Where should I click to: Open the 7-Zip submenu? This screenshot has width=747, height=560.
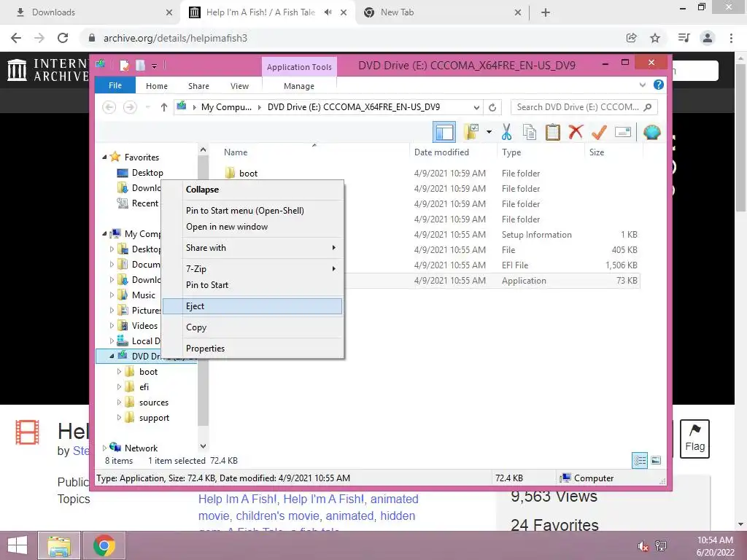tap(252, 268)
